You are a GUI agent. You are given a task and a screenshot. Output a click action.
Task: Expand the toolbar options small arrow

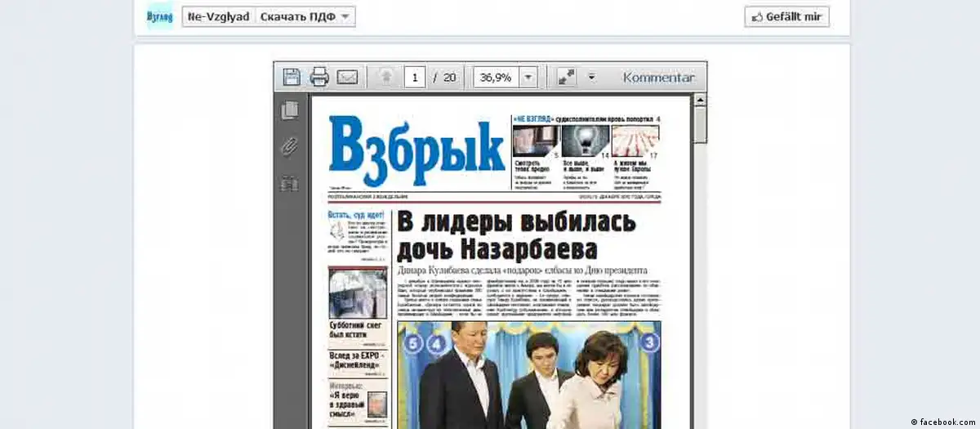[591, 78]
